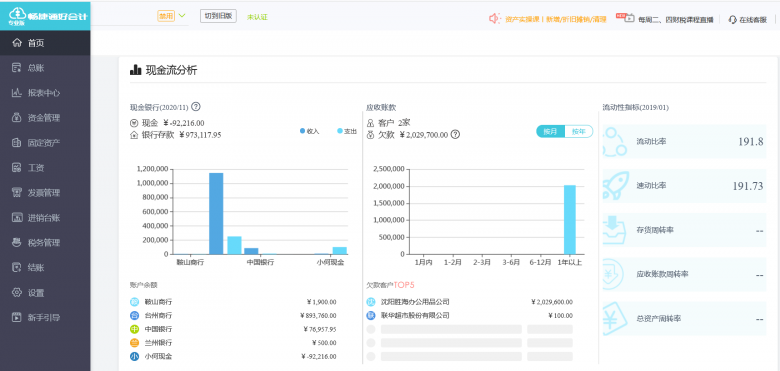Viewport: 780px width, 371px height.
Task: Click the 联华超市股份有限公司 customer icon
Action: tap(371, 315)
